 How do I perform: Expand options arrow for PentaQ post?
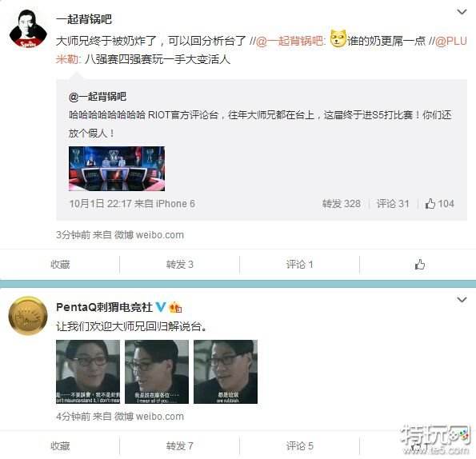(462, 300)
